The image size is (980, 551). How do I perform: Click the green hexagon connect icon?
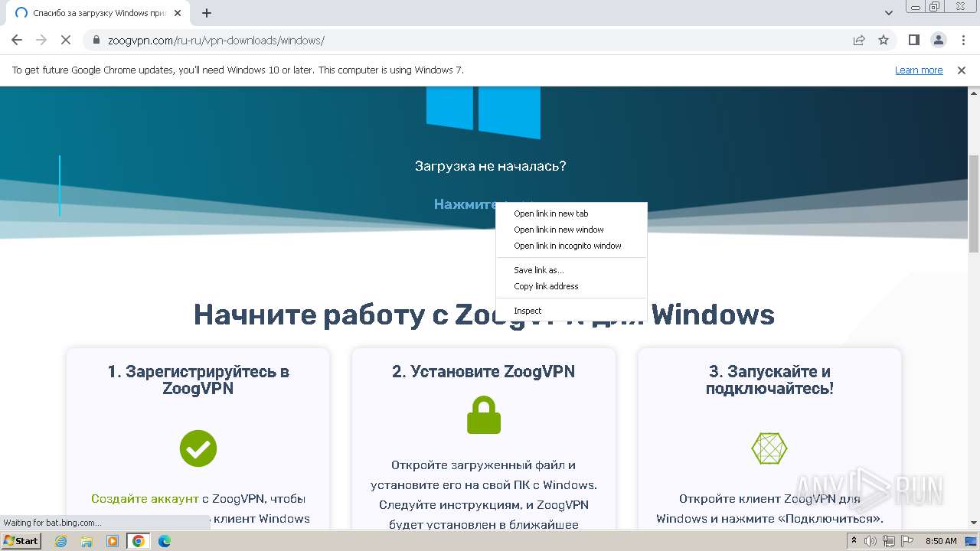[769, 448]
